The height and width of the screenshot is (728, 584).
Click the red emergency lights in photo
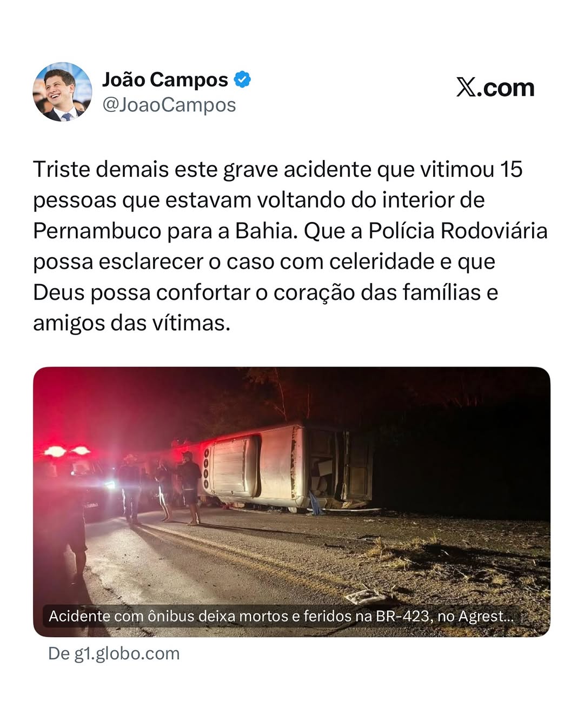67,451
